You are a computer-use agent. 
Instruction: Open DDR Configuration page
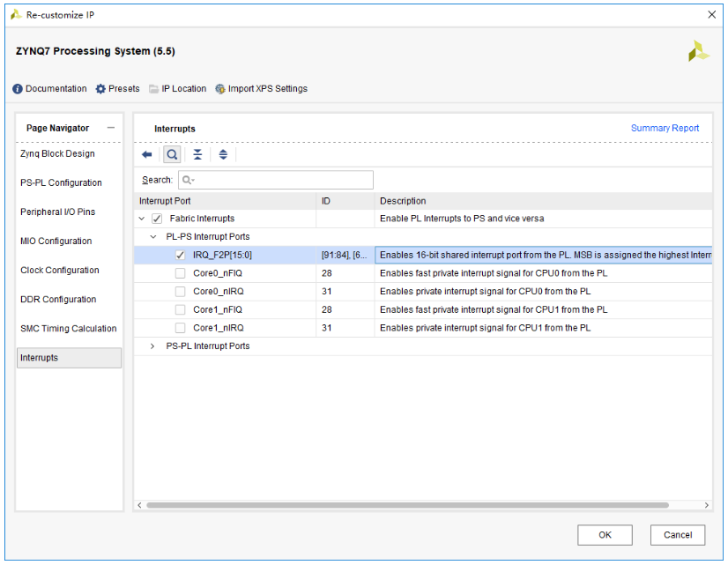58,300
